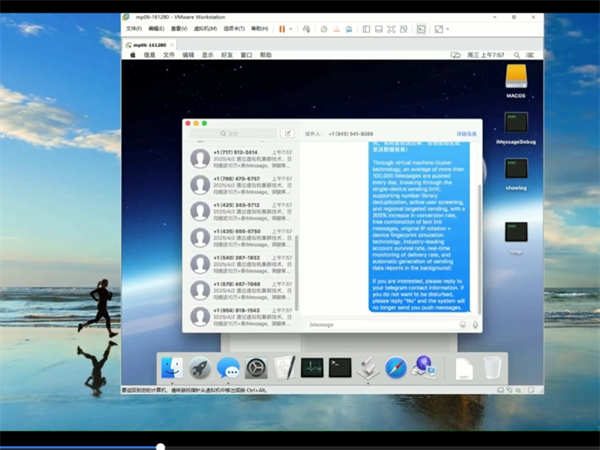Open Finder from the dock
This screenshot has height=450, width=600.
[171, 367]
